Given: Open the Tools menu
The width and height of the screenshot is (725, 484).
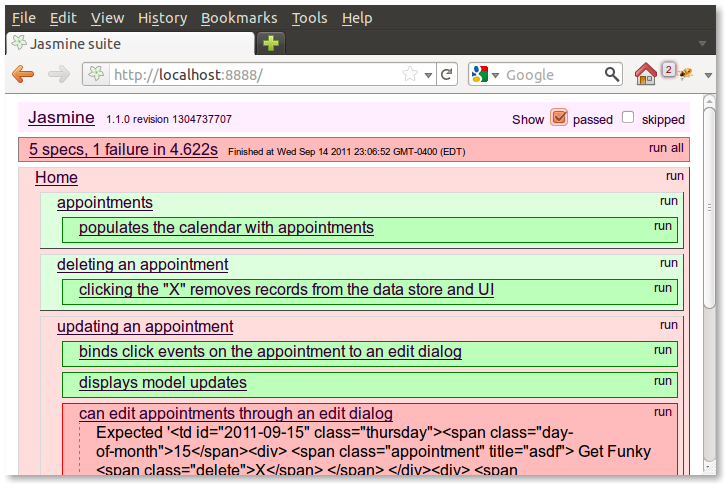Looking at the screenshot, I should pos(309,18).
